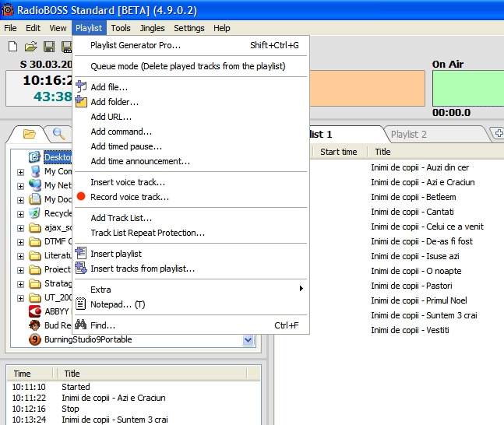Expand the ajax folder tree node

(x=20, y=228)
